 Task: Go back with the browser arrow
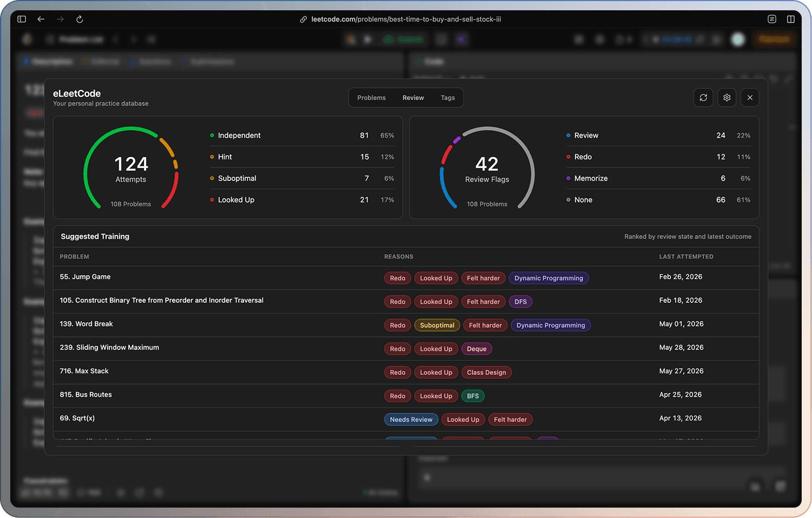41,19
